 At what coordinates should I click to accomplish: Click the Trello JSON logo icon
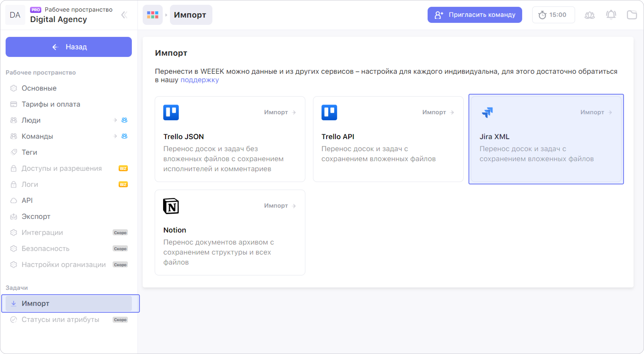tap(171, 112)
